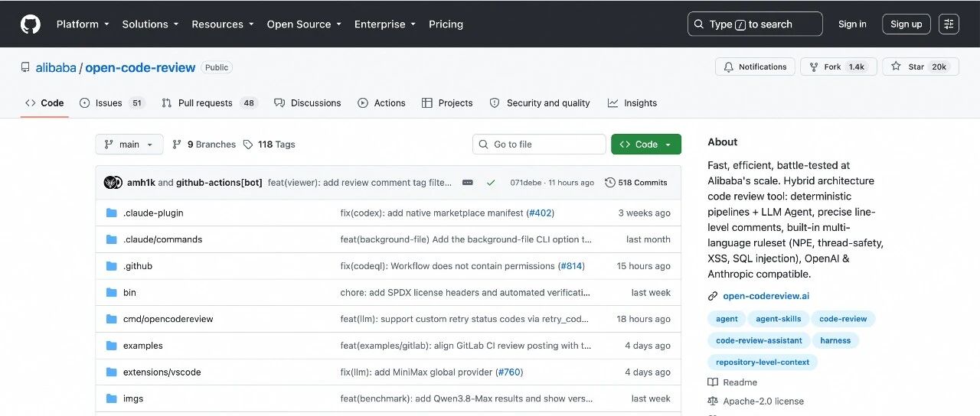Open the Insights tab
Image resolution: width=980 pixels, height=416 pixels.
click(632, 102)
